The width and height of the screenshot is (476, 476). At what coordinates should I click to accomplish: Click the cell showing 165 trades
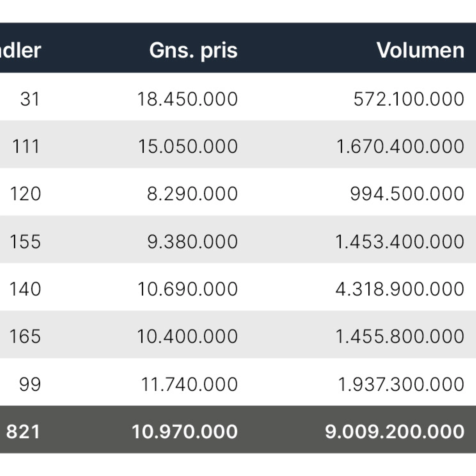point(25,336)
